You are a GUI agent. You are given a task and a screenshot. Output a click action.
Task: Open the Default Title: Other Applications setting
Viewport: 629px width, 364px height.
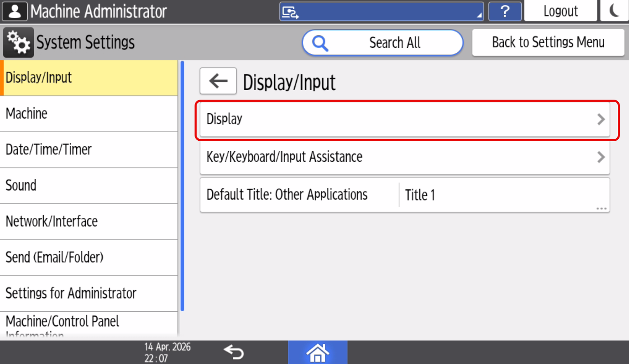404,195
